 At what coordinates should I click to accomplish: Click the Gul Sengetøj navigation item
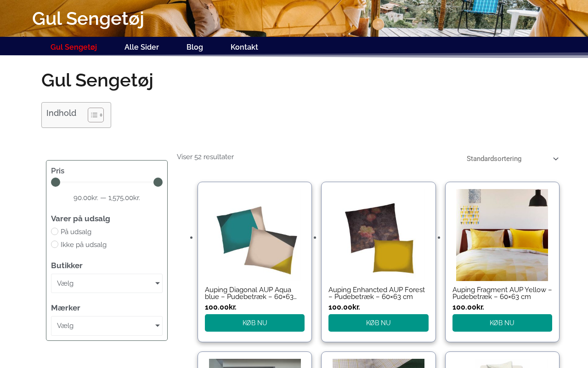tap(73, 47)
